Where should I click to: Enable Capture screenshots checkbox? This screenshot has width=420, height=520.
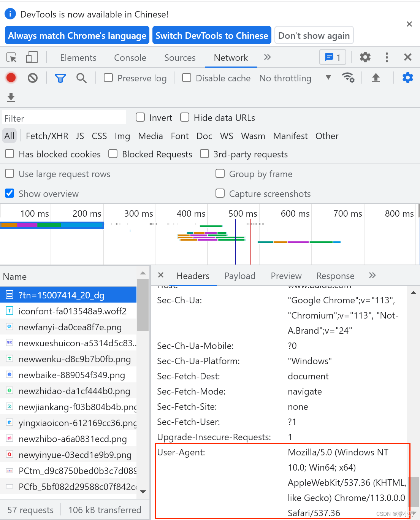(x=220, y=193)
